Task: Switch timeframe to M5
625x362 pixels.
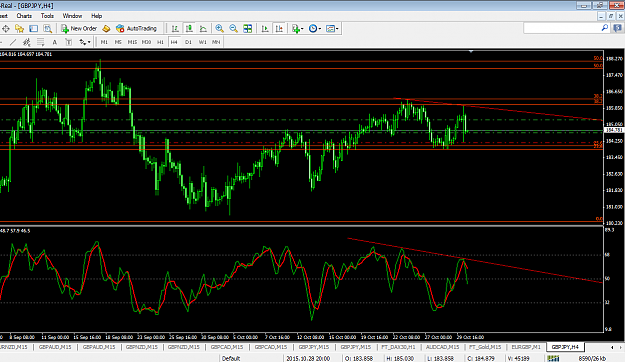Action: (x=118, y=42)
